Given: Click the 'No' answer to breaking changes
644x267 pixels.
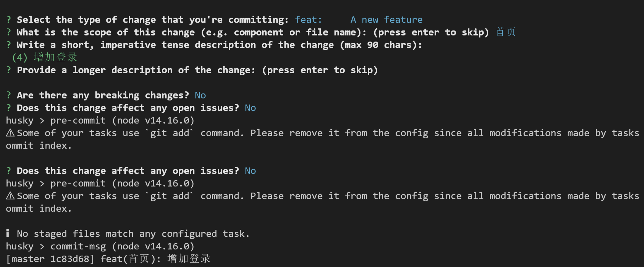Looking at the screenshot, I should point(200,95).
